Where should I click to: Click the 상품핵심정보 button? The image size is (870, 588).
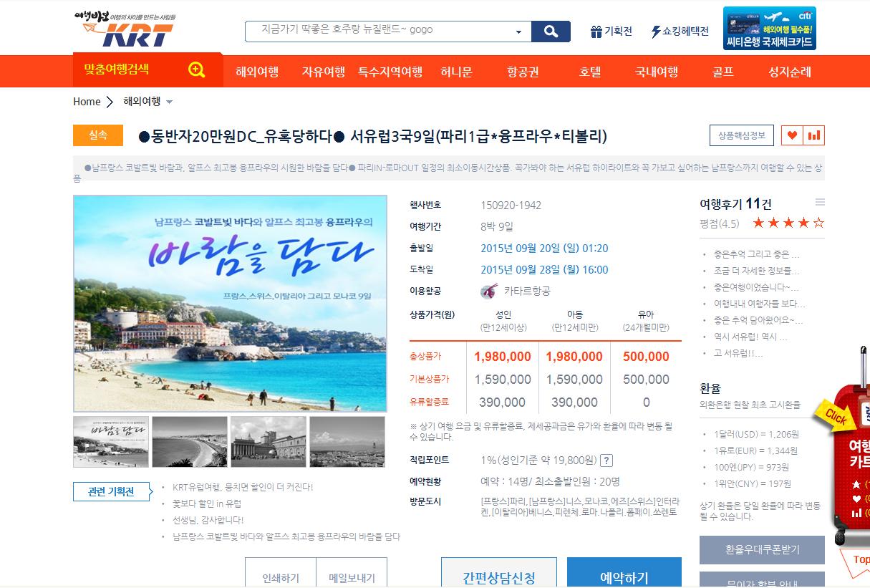tap(741, 135)
